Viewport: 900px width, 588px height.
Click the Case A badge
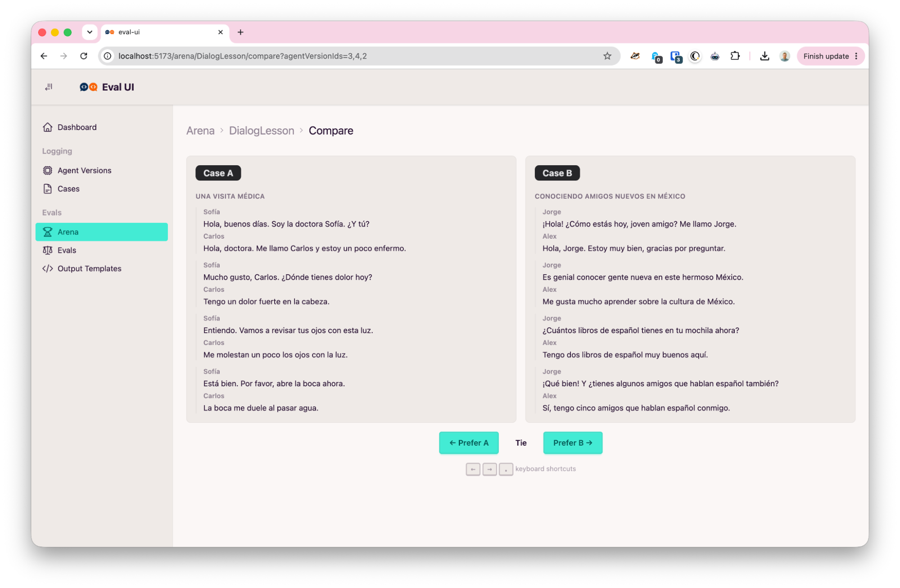pos(218,173)
